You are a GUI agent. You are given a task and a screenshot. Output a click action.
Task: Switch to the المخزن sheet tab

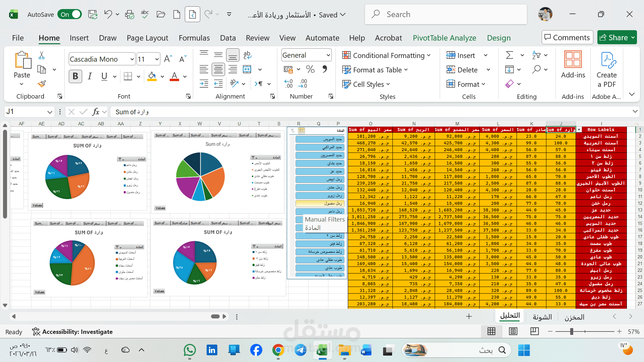coord(574,317)
